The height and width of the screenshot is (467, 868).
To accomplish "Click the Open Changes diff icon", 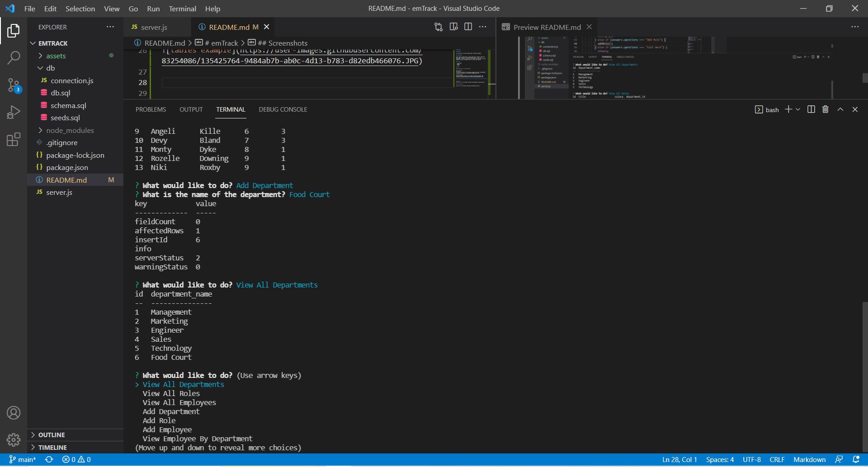I will click(438, 27).
